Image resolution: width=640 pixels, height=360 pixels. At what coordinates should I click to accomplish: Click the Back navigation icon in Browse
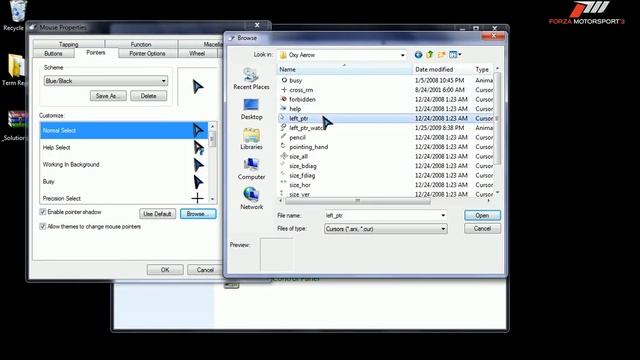(x=418, y=55)
